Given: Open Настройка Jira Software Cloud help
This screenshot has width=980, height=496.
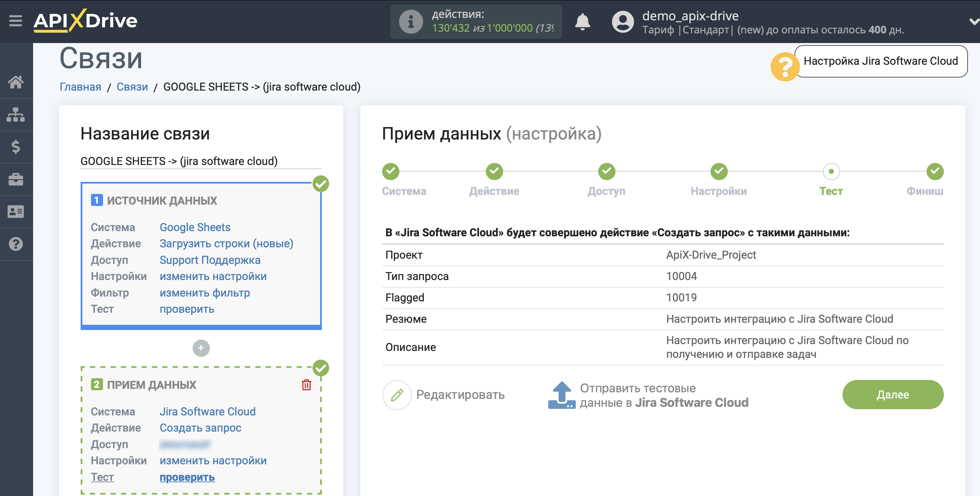Looking at the screenshot, I should point(880,61).
